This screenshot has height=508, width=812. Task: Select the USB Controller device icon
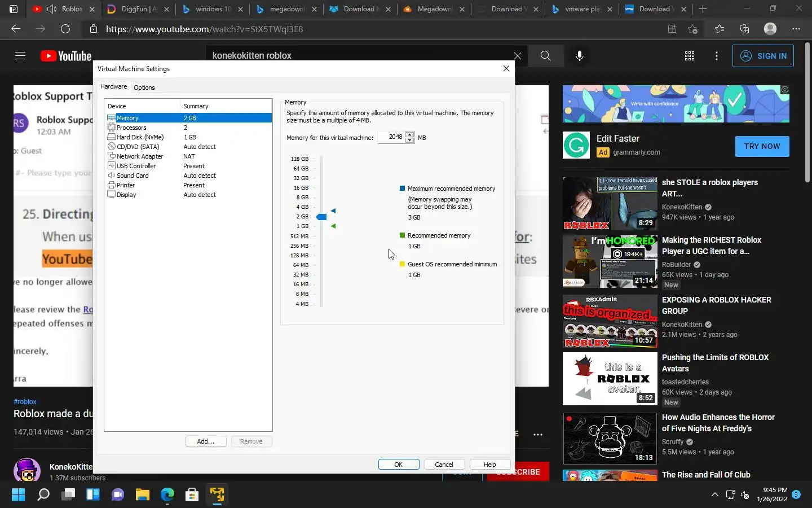point(111,166)
